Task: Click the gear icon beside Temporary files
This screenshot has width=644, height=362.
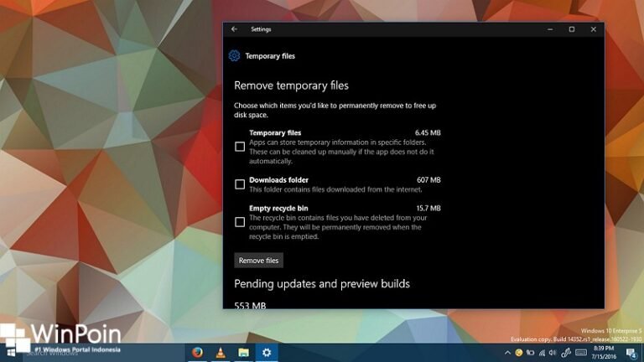Action: tap(234, 56)
